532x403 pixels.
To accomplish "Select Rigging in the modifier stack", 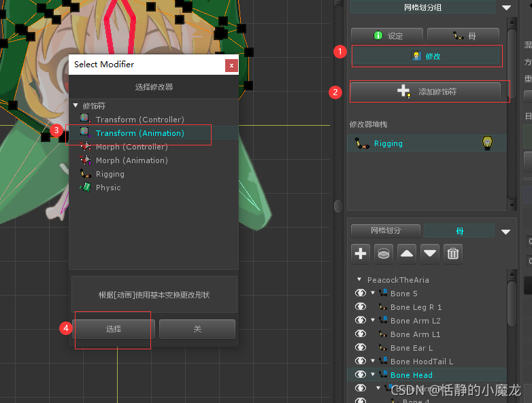I will 427,143.
